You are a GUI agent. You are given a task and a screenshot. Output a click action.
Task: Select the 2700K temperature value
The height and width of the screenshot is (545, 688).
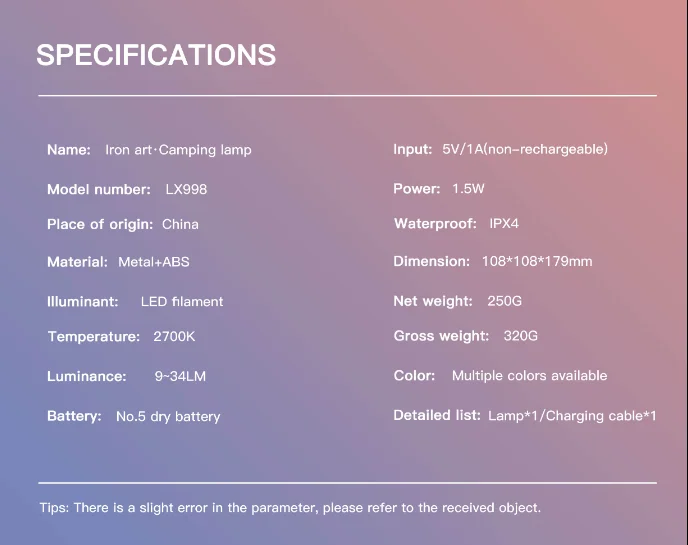click(174, 337)
